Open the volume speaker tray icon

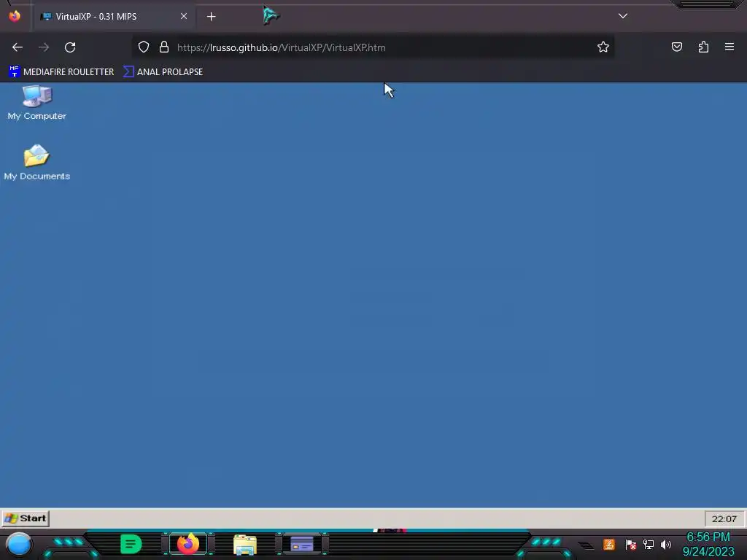tap(665, 544)
